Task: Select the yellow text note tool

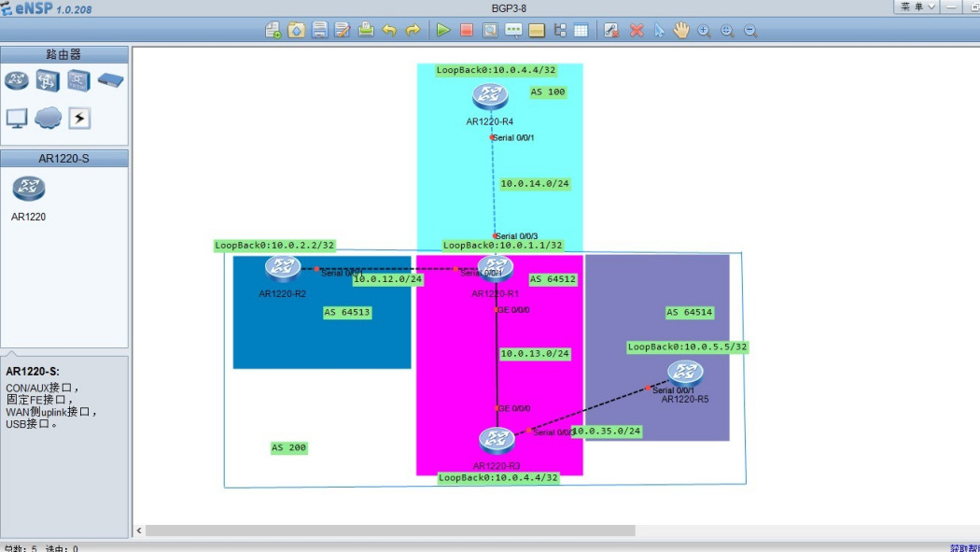Action: click(x=537, y=30)
